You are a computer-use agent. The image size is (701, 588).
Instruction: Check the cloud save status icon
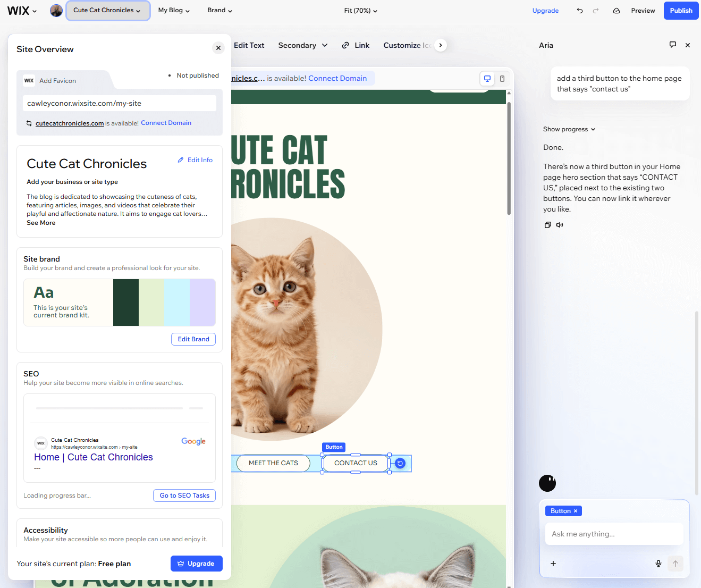tap(616, 10)
